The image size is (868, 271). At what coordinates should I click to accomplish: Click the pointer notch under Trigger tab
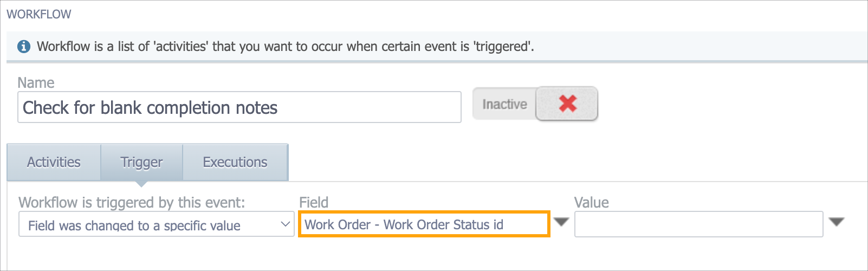click(x=141, y=184)
